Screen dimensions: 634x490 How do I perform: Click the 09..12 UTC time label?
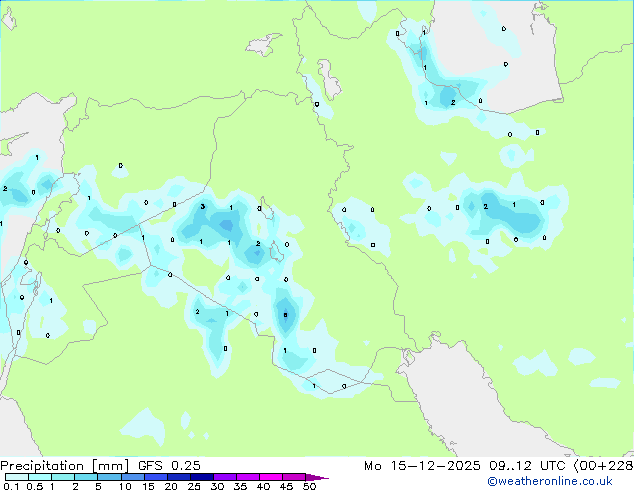point(527,466)
